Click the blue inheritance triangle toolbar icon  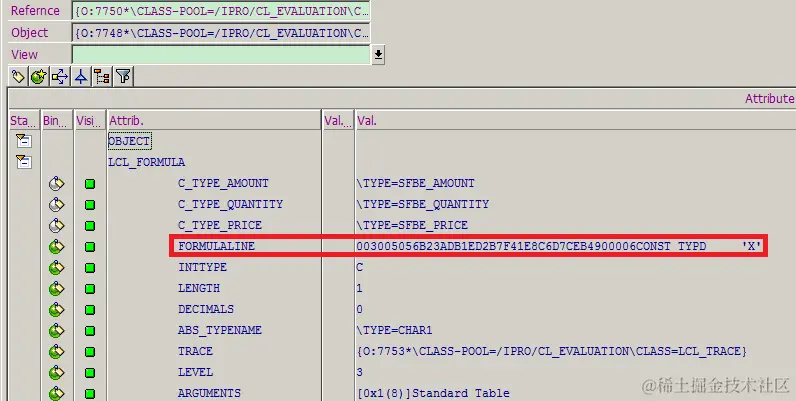[x=81, y=77]
